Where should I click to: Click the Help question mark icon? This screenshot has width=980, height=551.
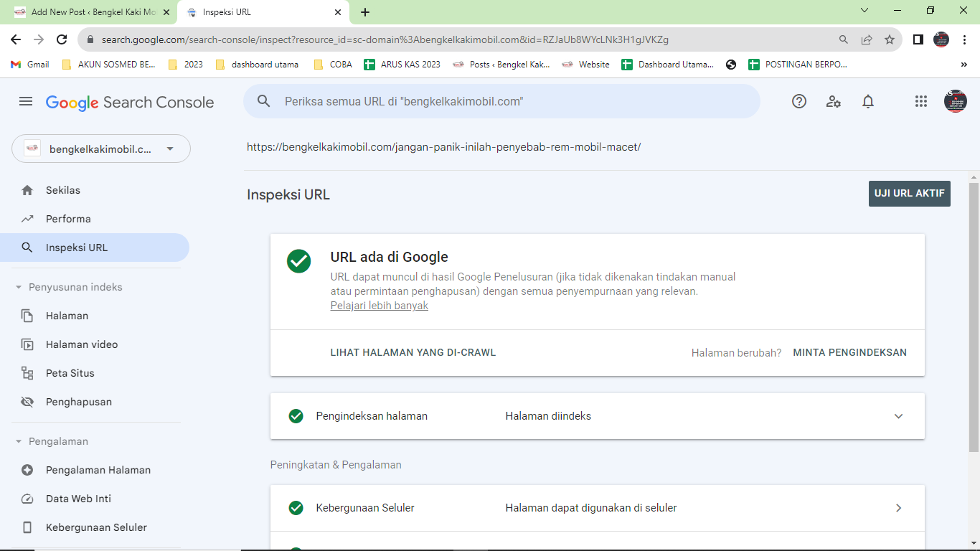click(799, 102)
